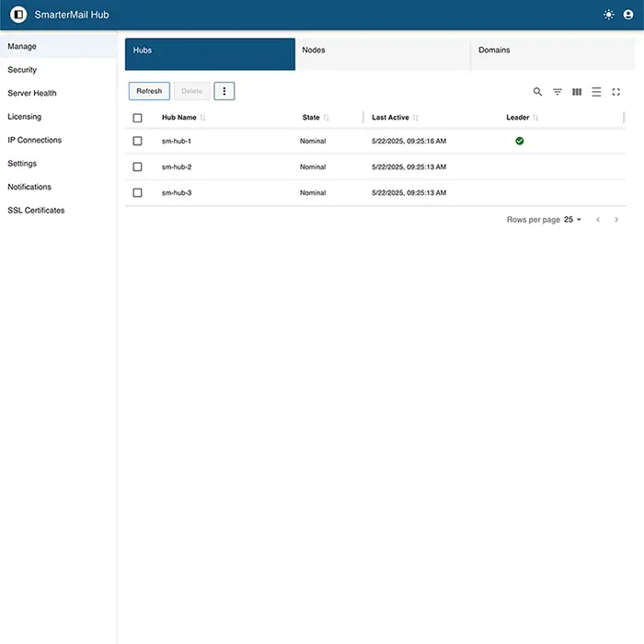644x644 pixels.
Task: Select the sm-hub-2 row checkbox
Action: coord(138,167)
